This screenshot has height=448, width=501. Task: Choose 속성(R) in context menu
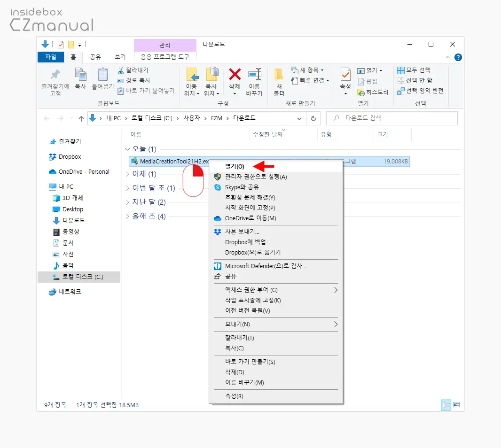[x=275, y=396]
